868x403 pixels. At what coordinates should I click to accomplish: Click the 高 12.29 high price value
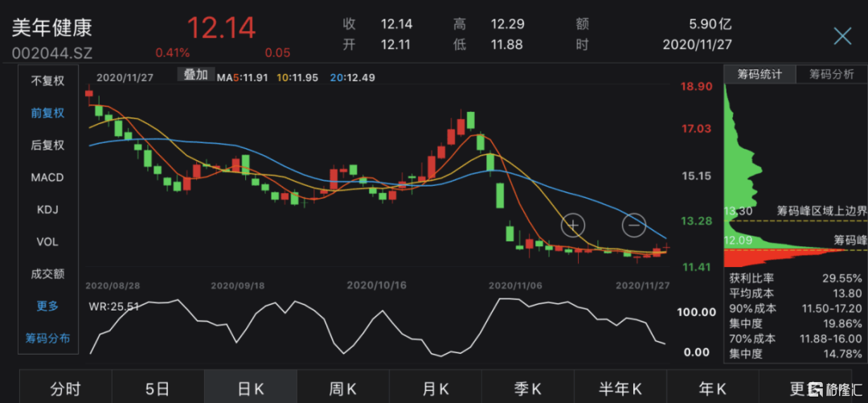[508, 24]
